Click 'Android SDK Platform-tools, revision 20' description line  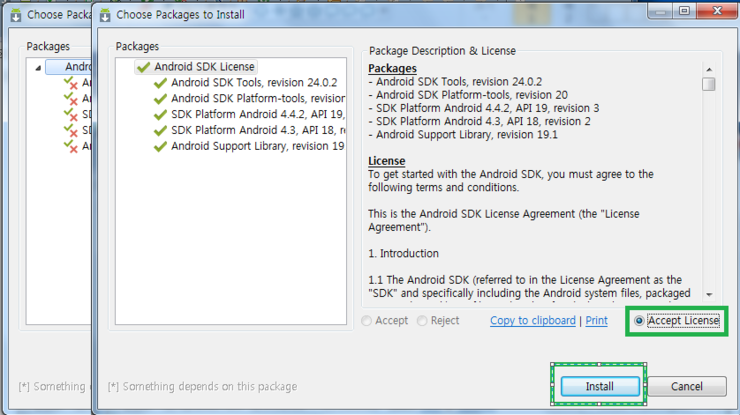pos(468,95)
